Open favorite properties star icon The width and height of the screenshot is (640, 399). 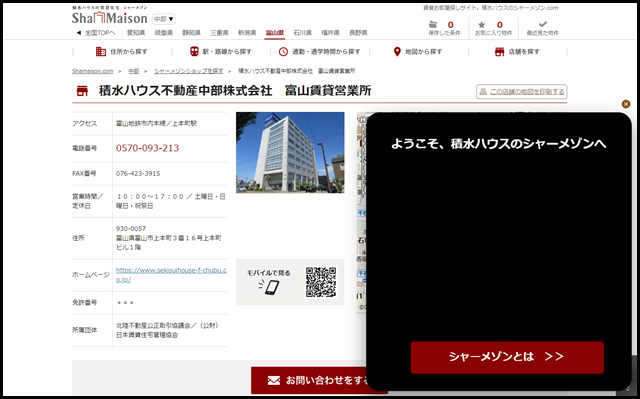[x=482, y=25]
